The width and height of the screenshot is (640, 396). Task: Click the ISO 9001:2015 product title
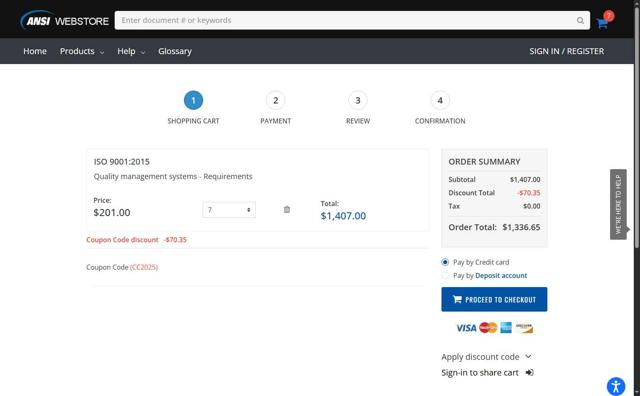[x=122, y=162]
